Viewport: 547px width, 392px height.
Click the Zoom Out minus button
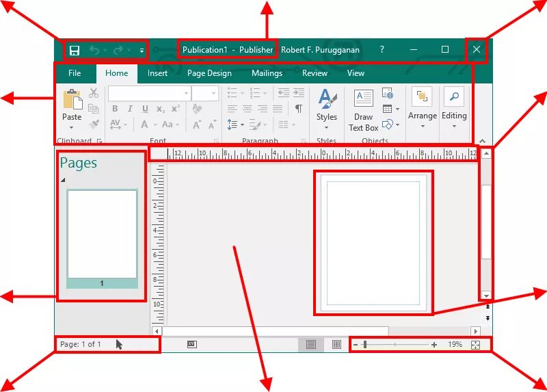[x=356, y=345]
